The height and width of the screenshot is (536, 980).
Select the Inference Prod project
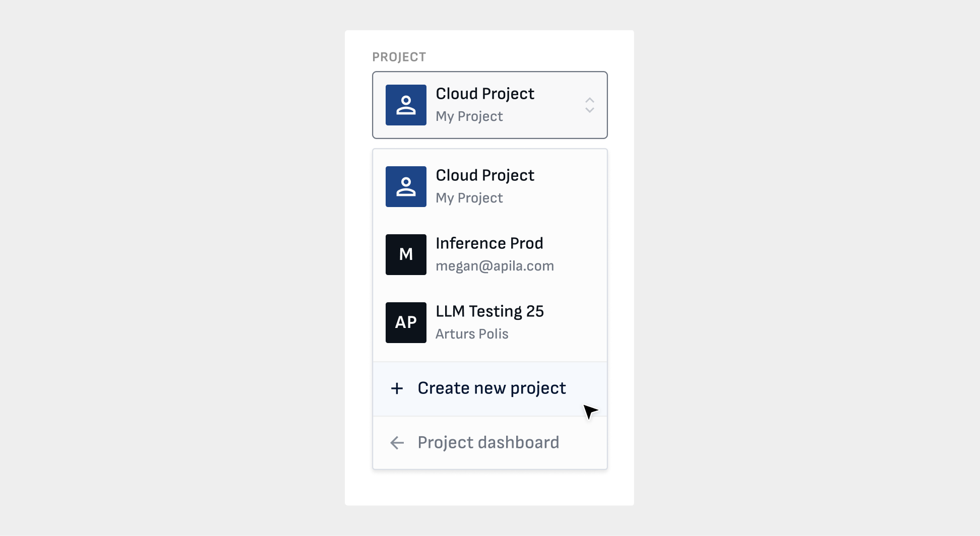coord(489,243)
